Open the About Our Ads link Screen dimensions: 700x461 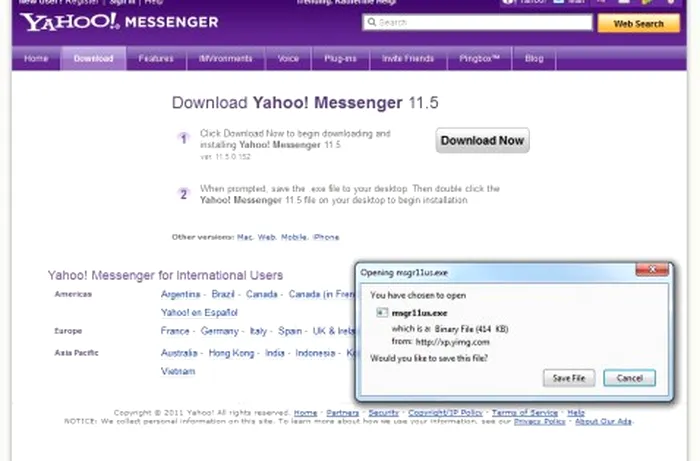tap(603, 421)
